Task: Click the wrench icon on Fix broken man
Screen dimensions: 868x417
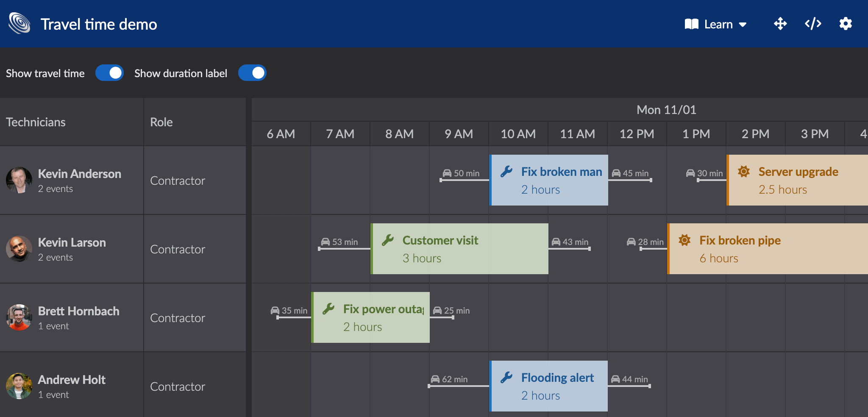Action: click(x=507, y=172)
